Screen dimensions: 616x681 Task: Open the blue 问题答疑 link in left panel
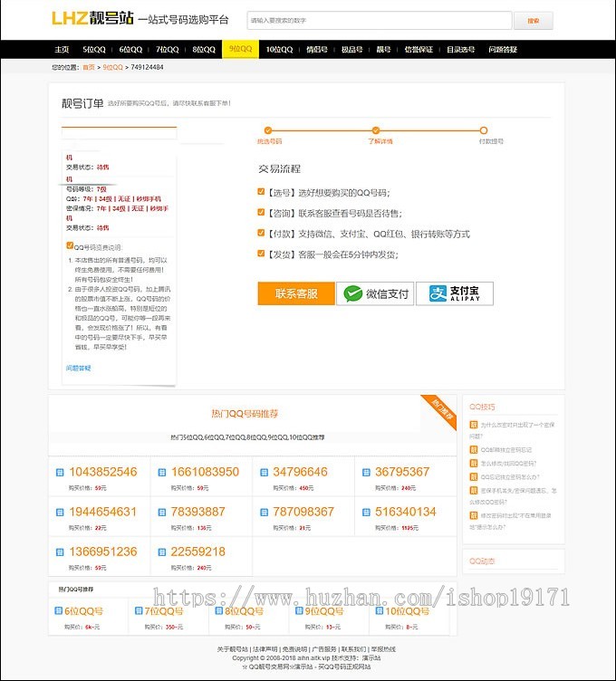tap(78, 368)
